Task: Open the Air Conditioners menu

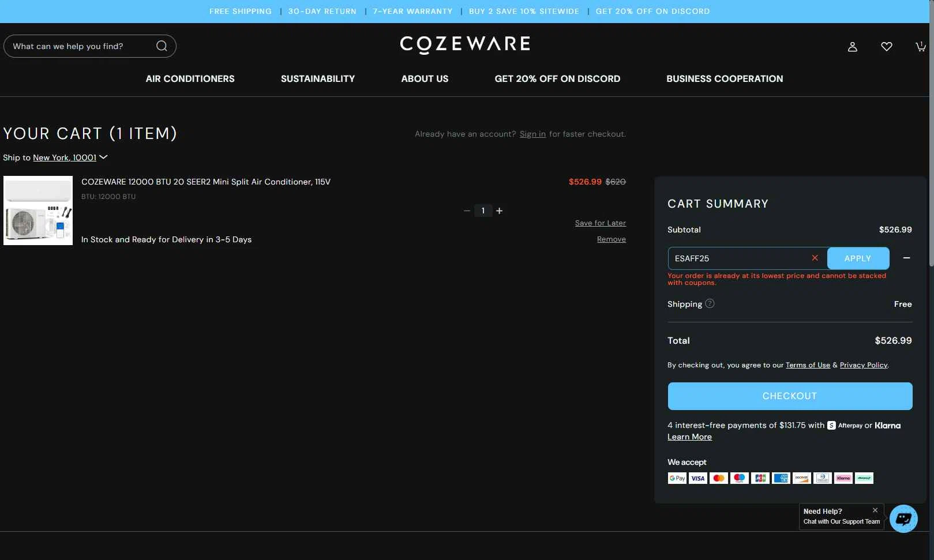Action: 190,79
